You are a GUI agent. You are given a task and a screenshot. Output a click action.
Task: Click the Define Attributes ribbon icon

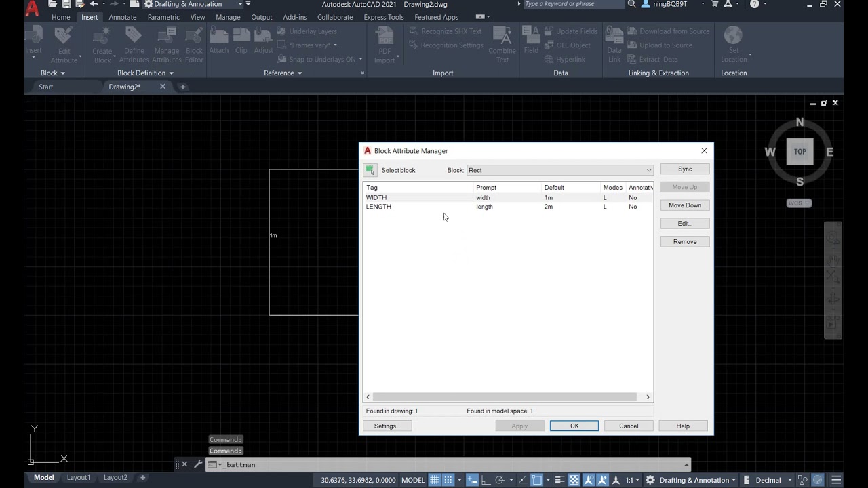tap(134, 45)
